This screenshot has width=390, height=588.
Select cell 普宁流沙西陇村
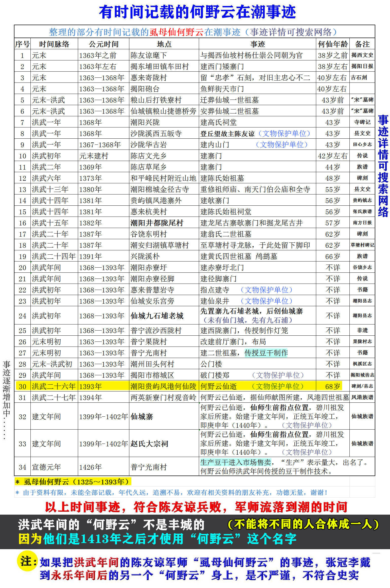coord(164,330)
